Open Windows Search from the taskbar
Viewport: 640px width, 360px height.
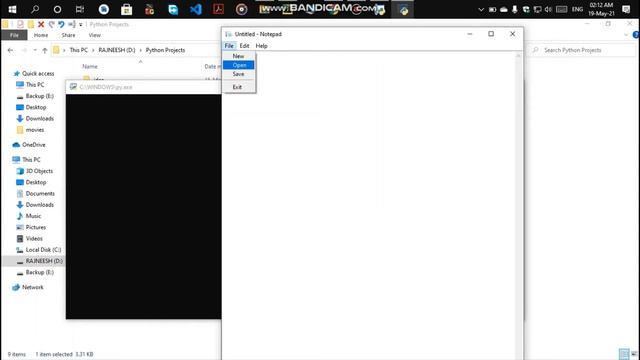[x=35, y=9]
